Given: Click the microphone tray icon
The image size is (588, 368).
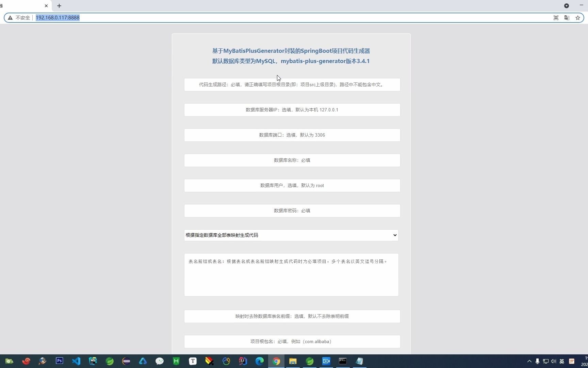Looking at the screenshot, I should [537, 361].
